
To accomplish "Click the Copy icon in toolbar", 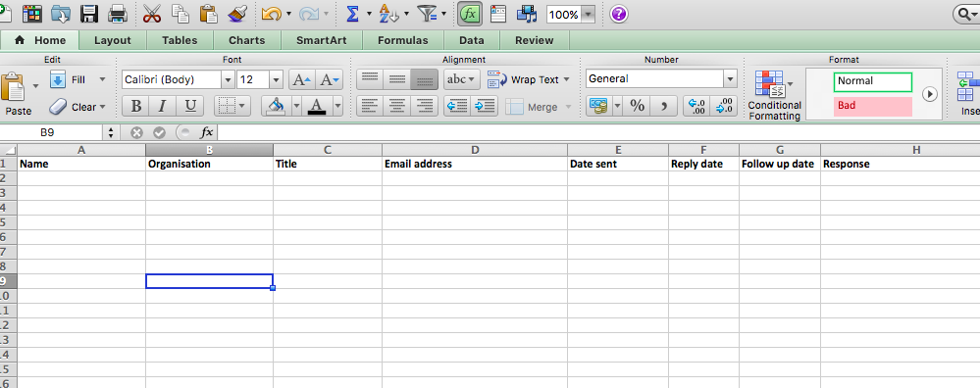I will [x=180, y=13].
